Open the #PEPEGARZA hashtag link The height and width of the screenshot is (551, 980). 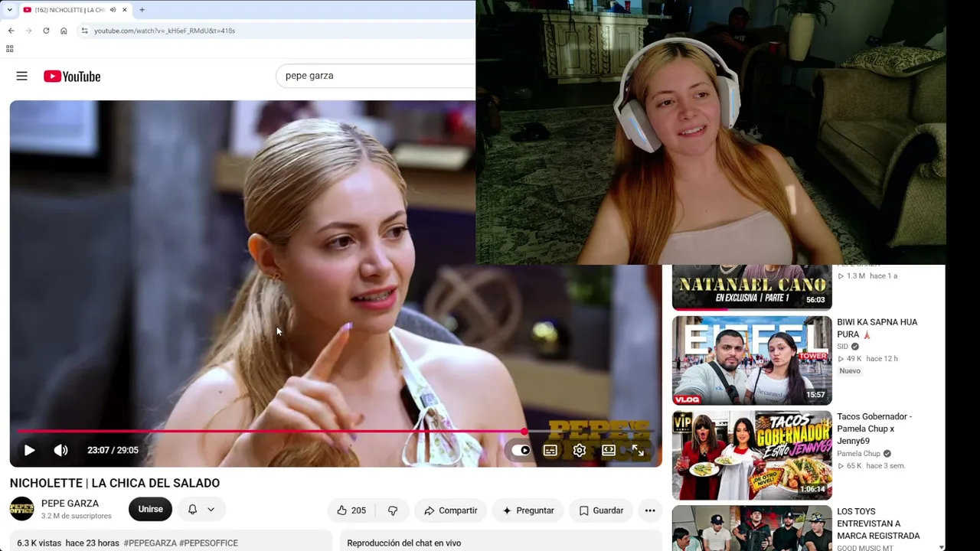[x=150, y=543]
